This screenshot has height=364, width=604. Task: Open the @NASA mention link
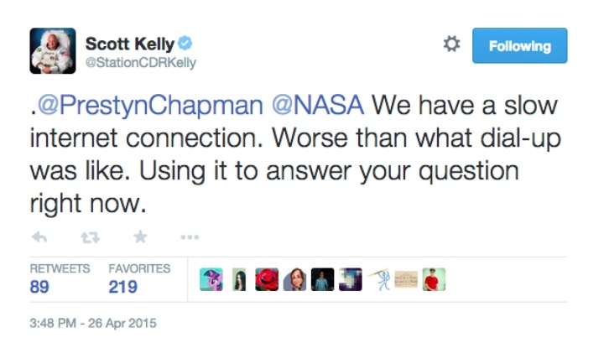click(x=320, y=107)
